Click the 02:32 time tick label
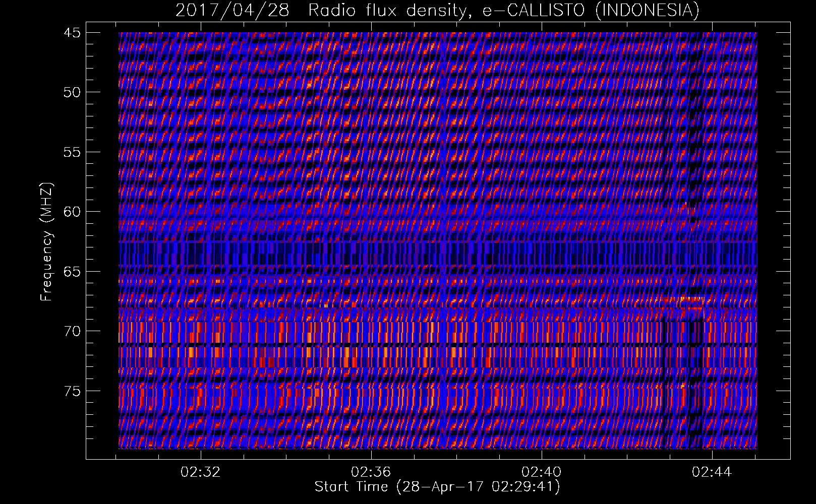816x504 pixels. click(x=201, y=472)
